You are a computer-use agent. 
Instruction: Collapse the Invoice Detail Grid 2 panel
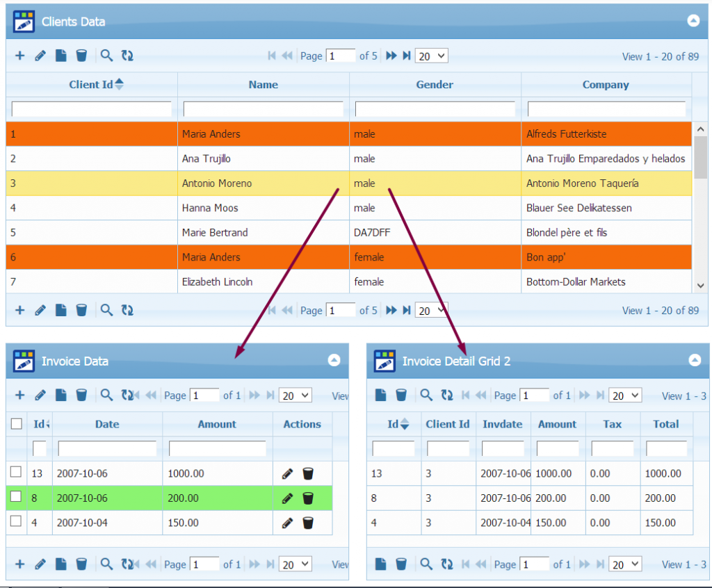(694, 360)
